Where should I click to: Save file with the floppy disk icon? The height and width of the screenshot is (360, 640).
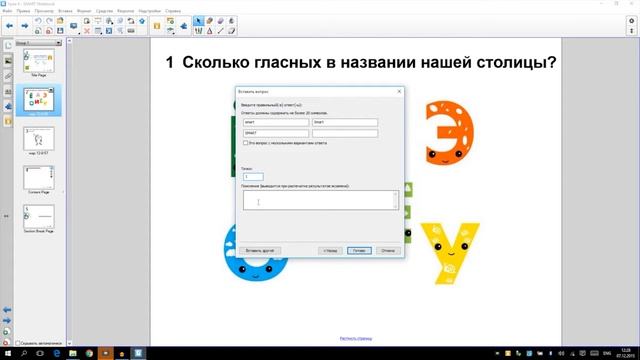[60, 31]
